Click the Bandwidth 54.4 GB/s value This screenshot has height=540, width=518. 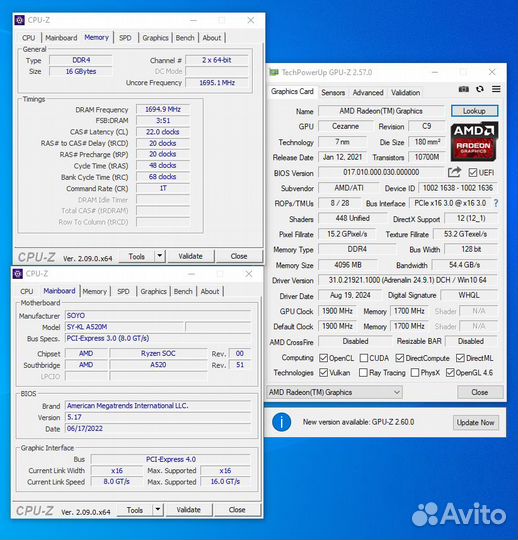pos(465,265)
